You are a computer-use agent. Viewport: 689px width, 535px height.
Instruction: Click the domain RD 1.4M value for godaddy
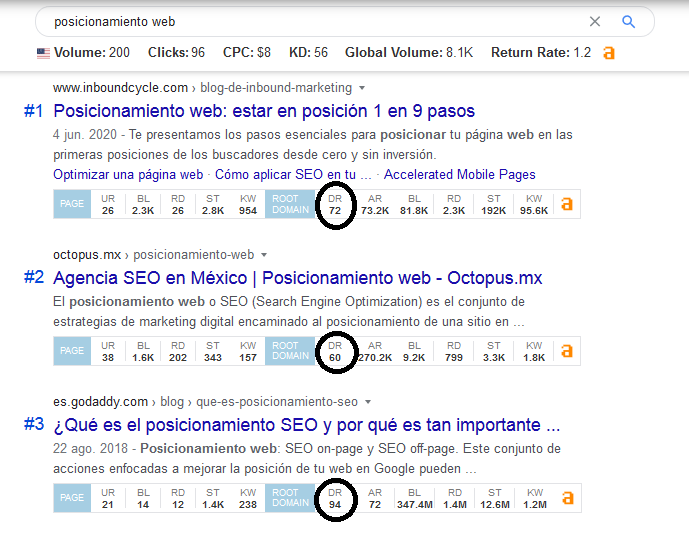(455, 505)
